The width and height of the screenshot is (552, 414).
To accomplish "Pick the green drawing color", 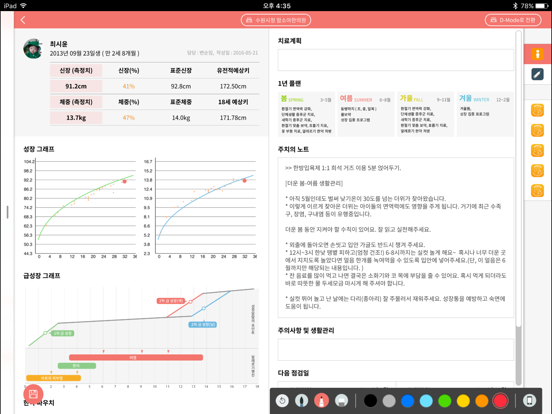I will pyautogui.click(x=445, y=401).
